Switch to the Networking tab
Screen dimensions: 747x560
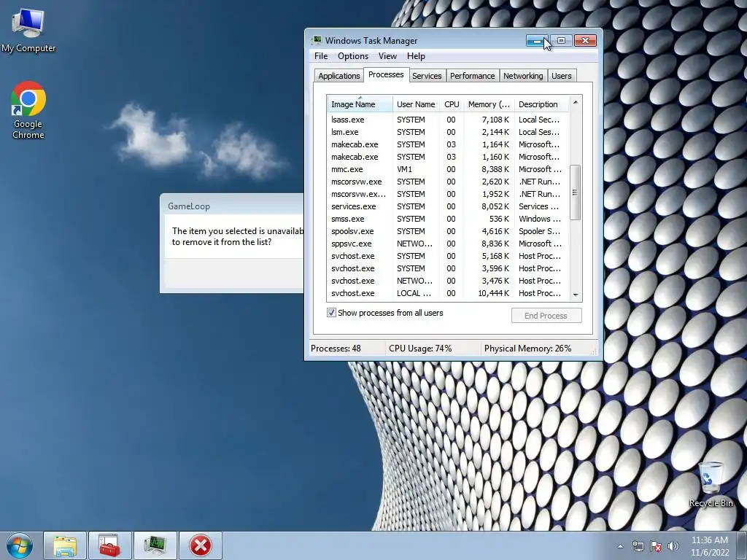click(523, 76)
